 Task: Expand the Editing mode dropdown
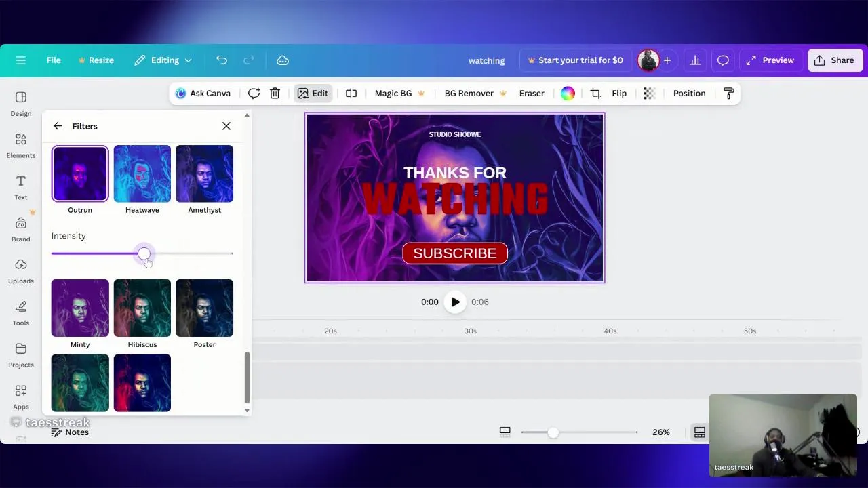click(163, 60)
